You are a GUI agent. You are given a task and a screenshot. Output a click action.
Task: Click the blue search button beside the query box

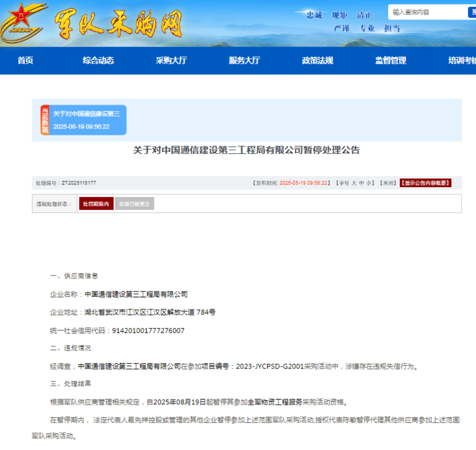[x=472, y=12]
